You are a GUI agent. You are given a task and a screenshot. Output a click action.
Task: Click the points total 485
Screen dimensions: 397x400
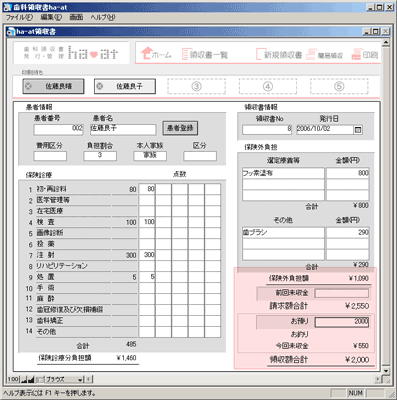pyautogui.click(x=131, y=344)
